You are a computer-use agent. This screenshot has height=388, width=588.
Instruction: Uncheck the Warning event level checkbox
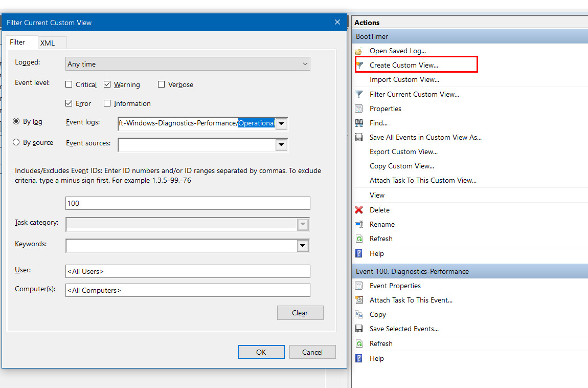click(107, 84)
